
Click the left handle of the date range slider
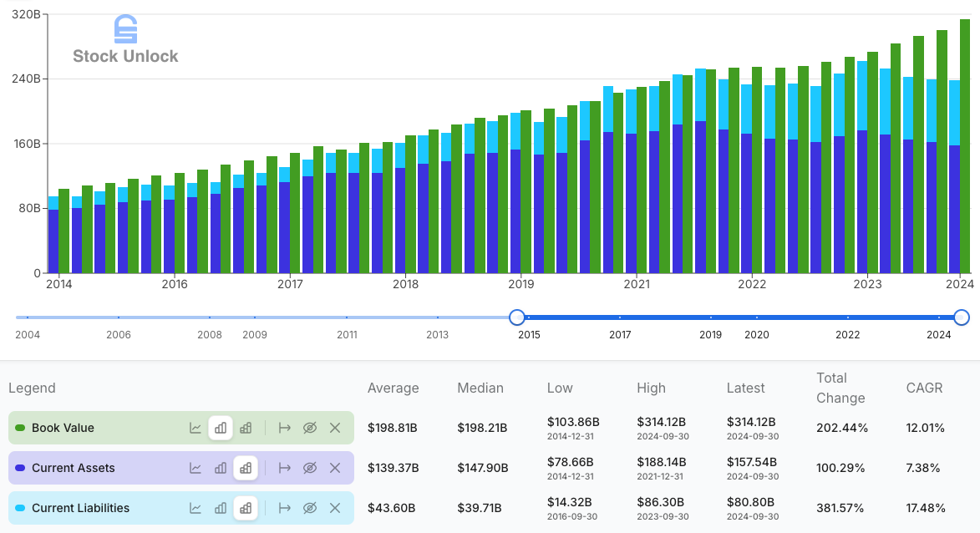click(x=516, y=317)
